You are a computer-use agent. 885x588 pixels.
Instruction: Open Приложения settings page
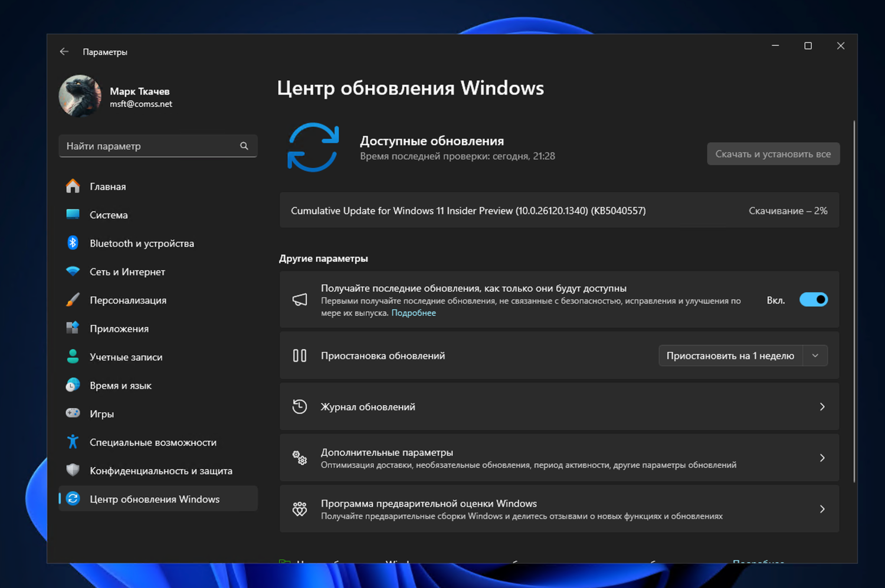point(158,329)
